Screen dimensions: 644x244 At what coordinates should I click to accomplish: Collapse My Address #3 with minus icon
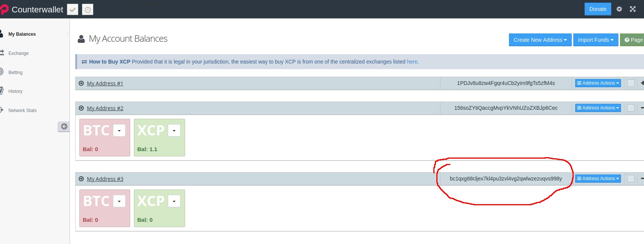[642, 179]
